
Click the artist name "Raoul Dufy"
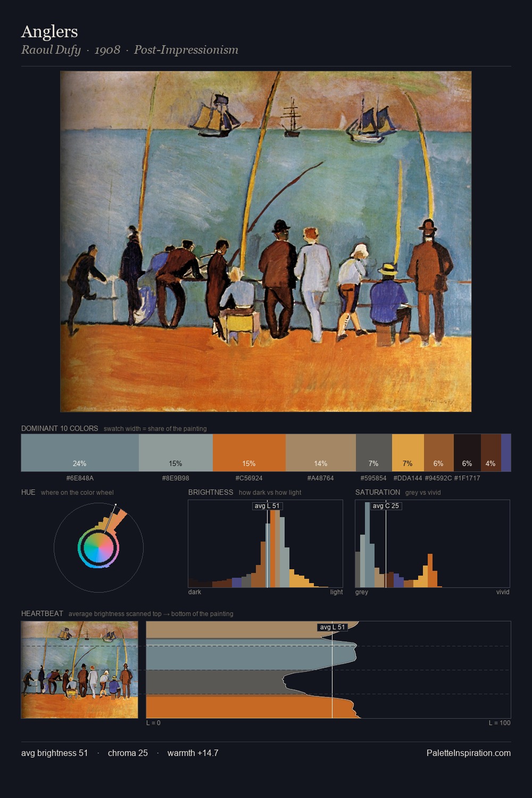point(51,50)
